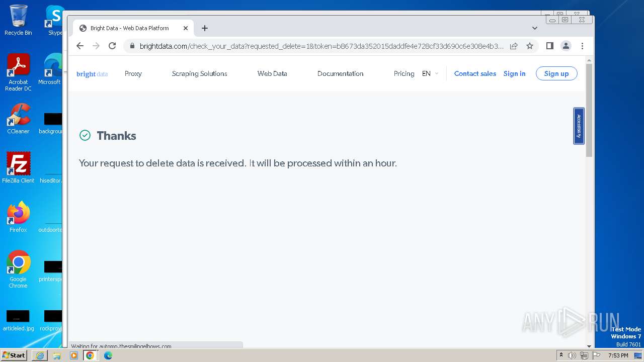Viewport: 644px width, 362px height.
Task: Select the Bright Data - Web Data Platform tab
Action: 133,28
